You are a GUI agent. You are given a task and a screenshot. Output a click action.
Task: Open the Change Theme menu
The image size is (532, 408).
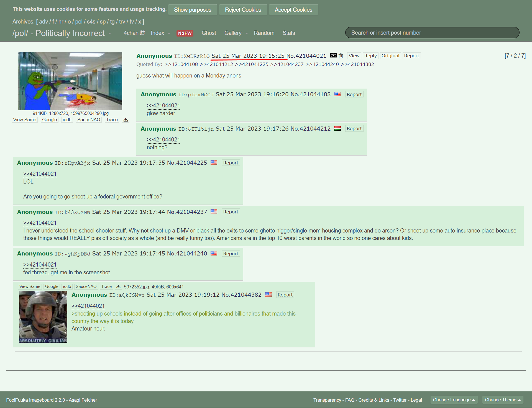(x=502, y=400)
